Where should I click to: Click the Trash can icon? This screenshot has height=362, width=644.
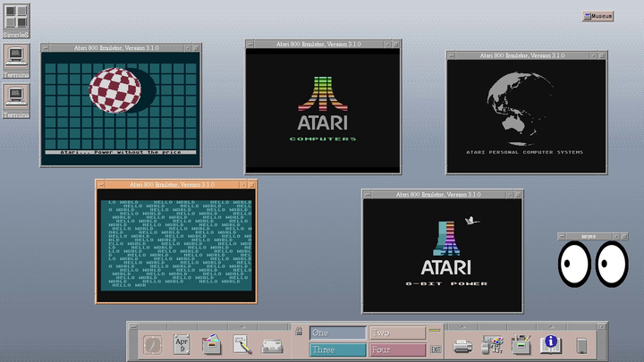click(580, 344)
